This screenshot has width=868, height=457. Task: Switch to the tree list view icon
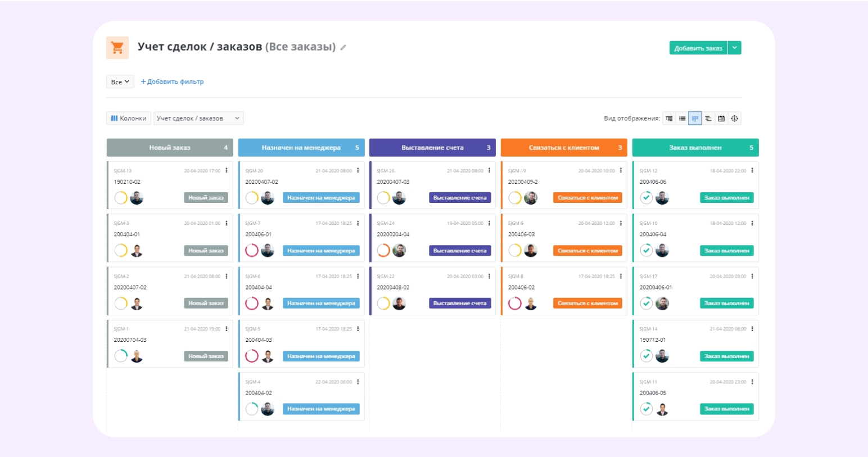click(x=669, y=119)
